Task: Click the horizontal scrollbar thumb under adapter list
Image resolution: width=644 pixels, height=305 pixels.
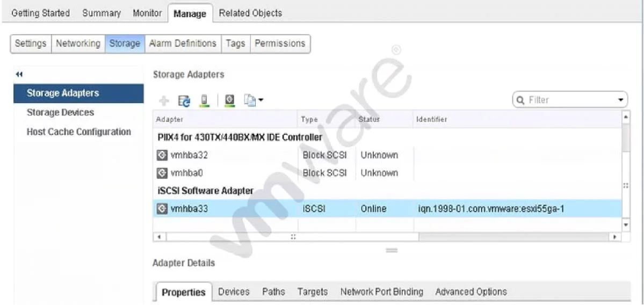Action: click(x=293, y=237)
